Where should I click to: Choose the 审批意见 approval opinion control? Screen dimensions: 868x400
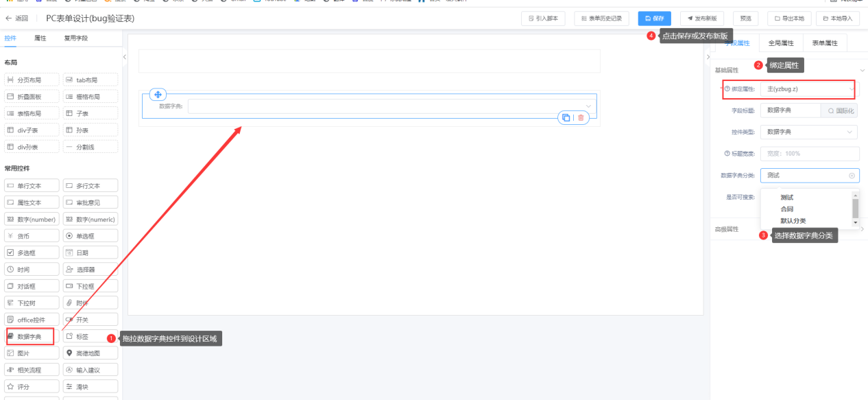(91, 202)
